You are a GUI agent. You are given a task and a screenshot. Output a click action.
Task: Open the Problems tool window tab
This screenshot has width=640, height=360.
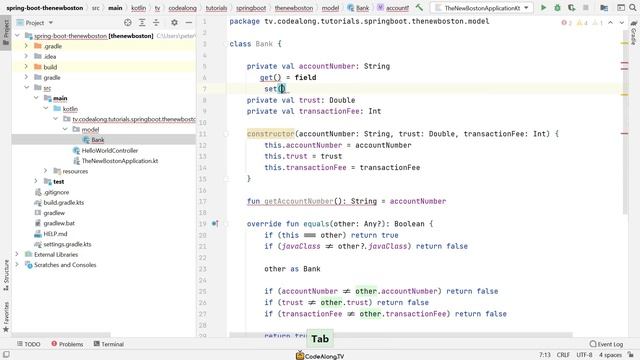click(67, 344)
